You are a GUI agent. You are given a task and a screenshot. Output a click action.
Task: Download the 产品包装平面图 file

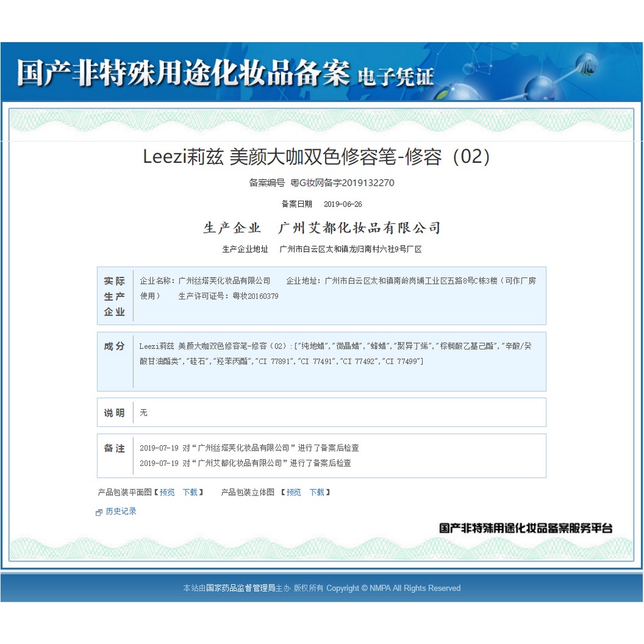point(190,492)
